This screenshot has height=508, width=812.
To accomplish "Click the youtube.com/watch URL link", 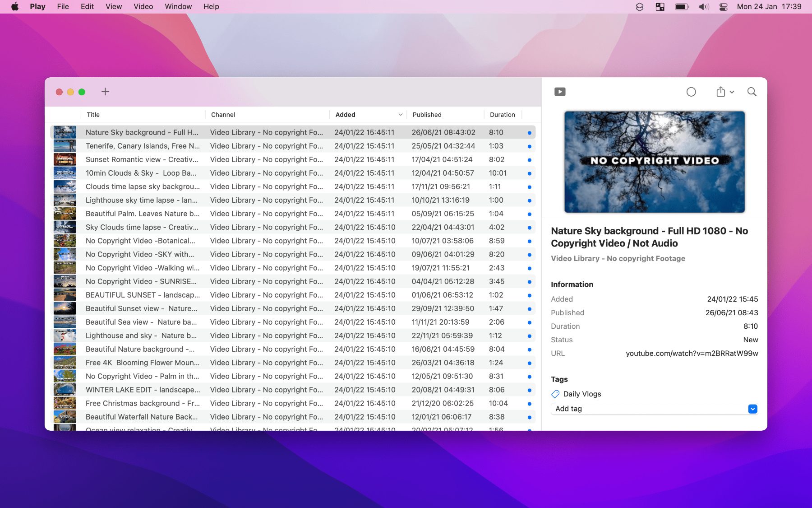I will pyautogui.click(x=692, y=353).
